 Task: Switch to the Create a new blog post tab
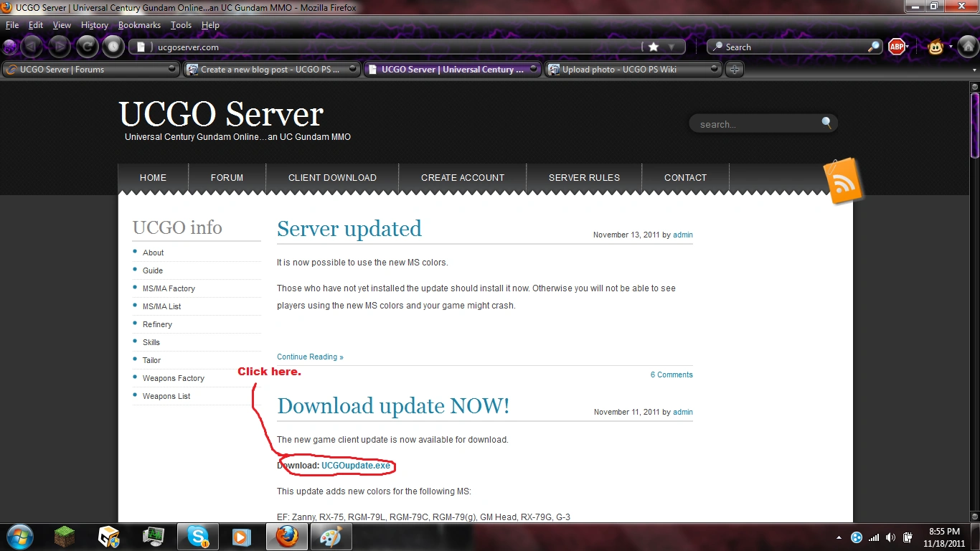pos(271,70)
